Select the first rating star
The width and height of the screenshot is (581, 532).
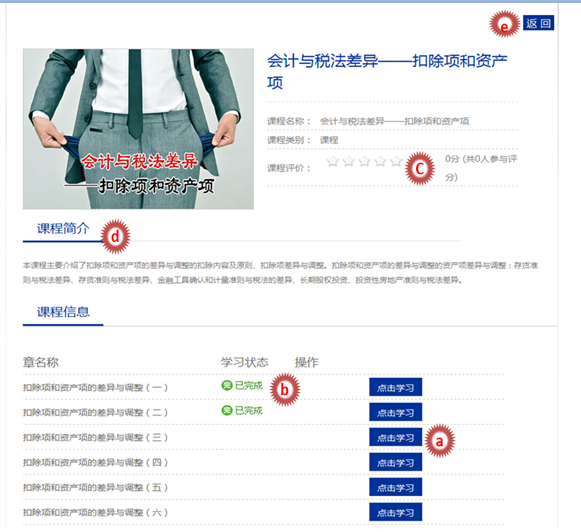pos(333,161)
